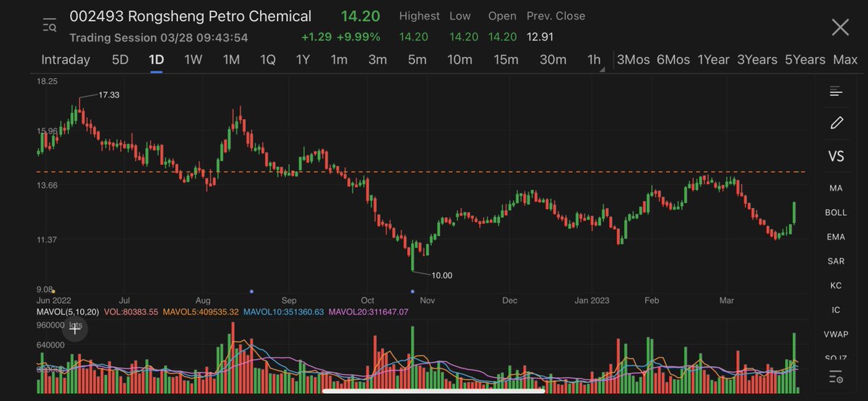Enable the IC indicator
The image size is (868, 401).
(836, 310)
